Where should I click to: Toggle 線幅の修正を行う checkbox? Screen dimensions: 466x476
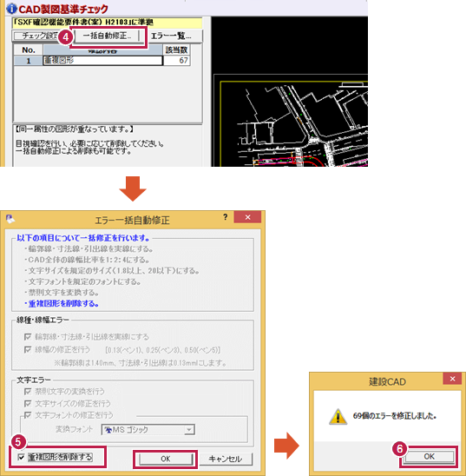28,350
